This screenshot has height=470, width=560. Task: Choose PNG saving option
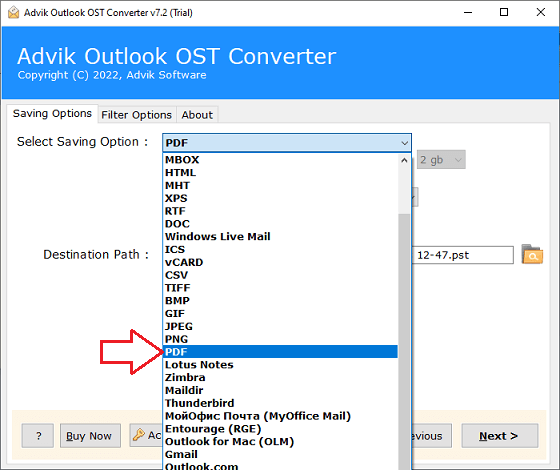coord(280,339)
